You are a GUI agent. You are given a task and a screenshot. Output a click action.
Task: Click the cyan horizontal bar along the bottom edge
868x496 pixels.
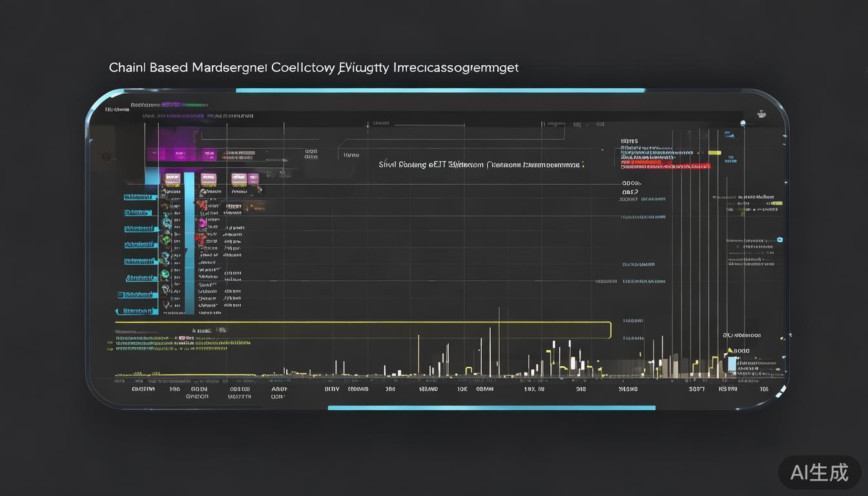pos(491,408)
